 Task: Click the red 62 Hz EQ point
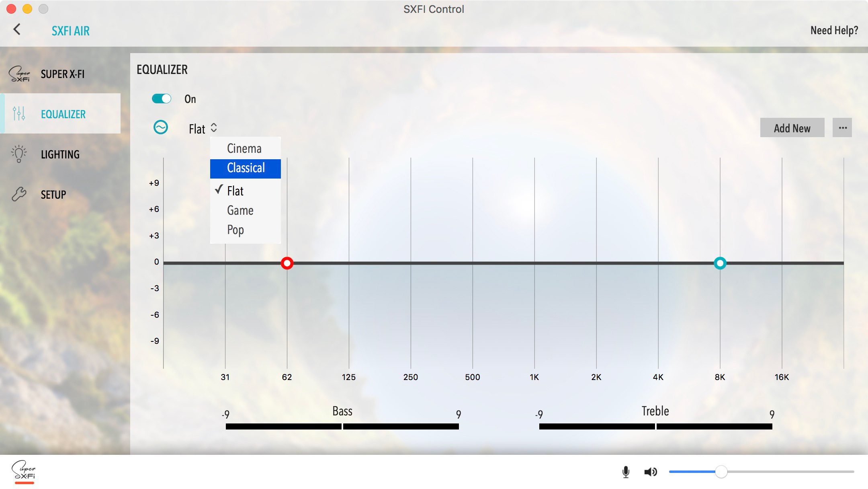point(287,263)
